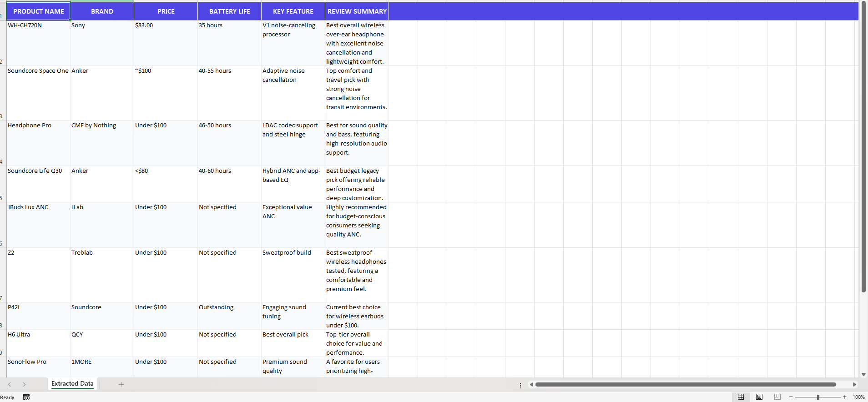The width and height of the screenshot is (868, 402).
Task: Select the Outstanding battery life cell
Action: [230, 316]
